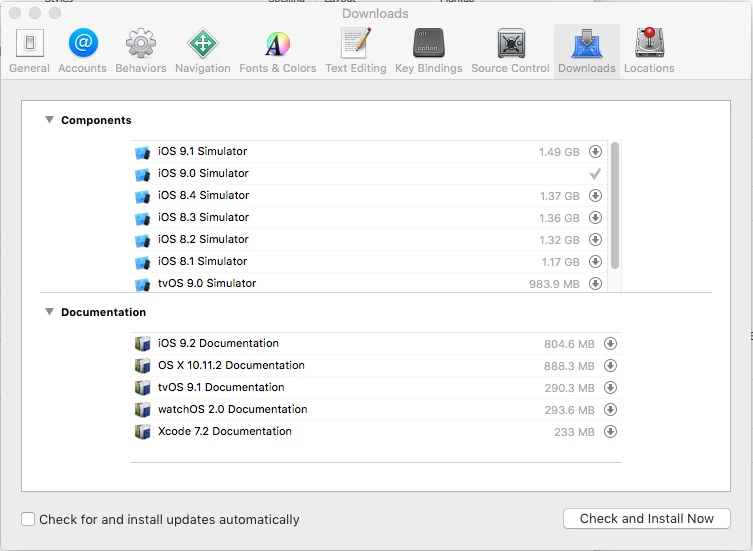
Task: Click the Xcode 7.2 Documentation book icon
Action: 143,432
